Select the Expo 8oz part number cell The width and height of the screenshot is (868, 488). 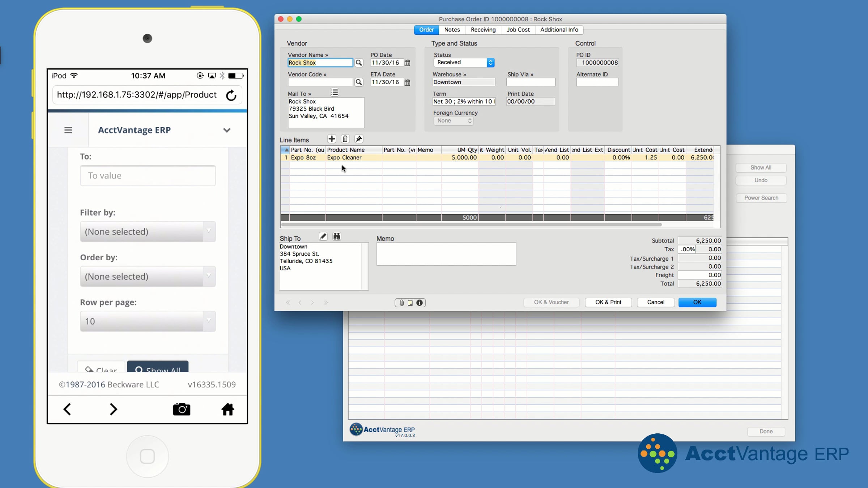point(307,158)
